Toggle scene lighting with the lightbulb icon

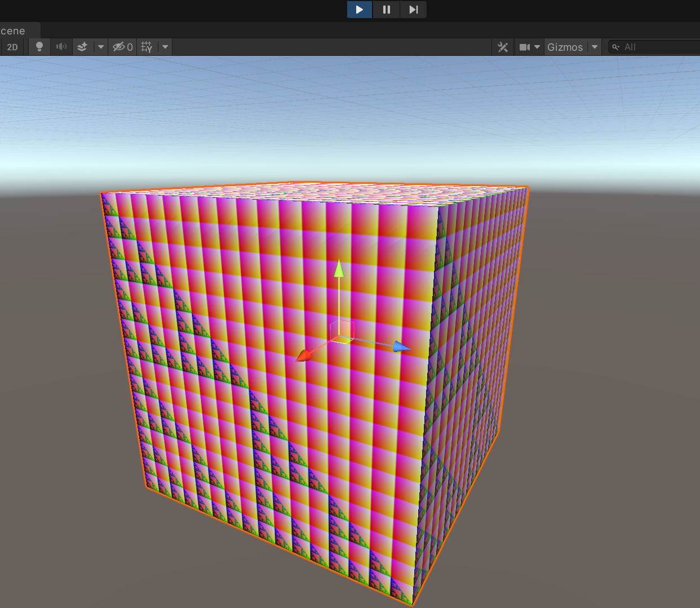tap(39, 47)
